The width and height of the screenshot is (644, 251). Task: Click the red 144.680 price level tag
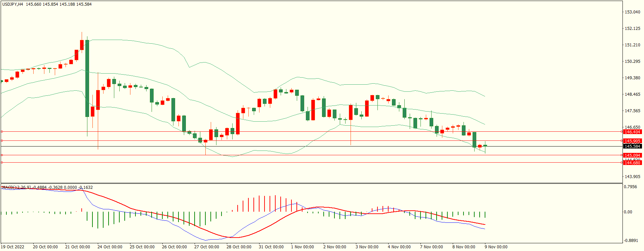632,163
